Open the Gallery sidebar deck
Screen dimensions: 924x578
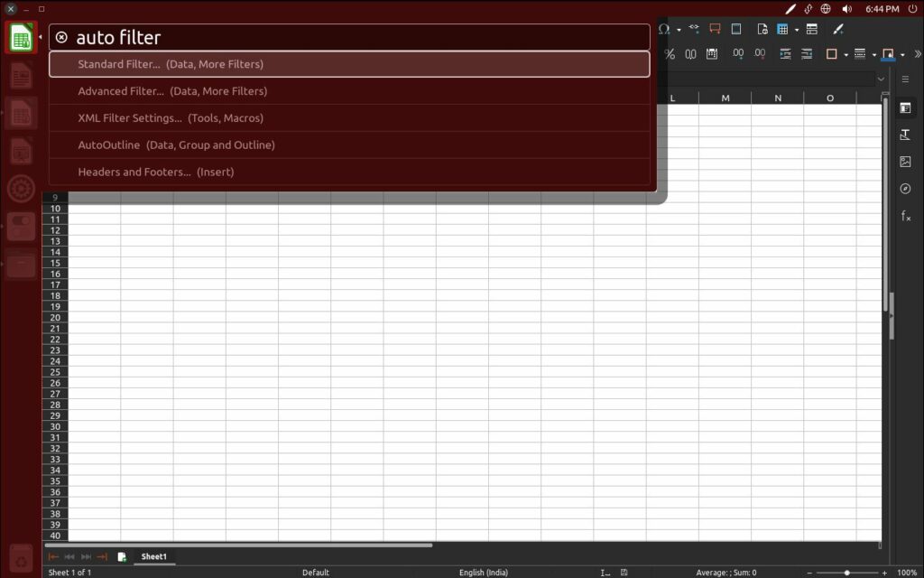click(x=906, y=162)
